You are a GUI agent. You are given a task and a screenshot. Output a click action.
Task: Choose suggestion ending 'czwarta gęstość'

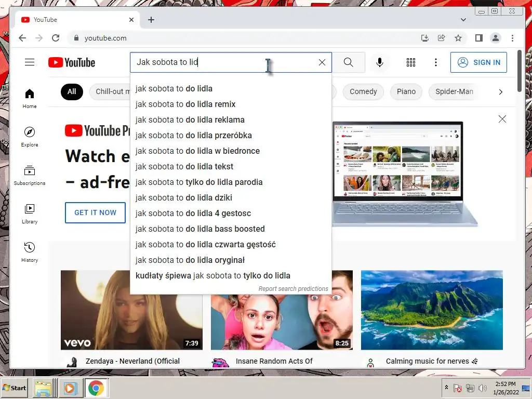231,245
